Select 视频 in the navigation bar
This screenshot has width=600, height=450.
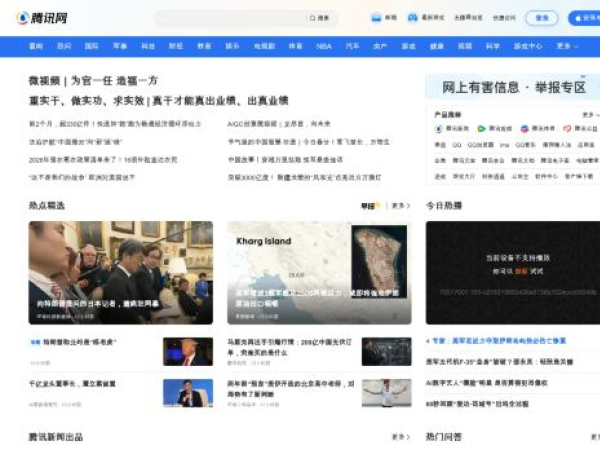465,46
